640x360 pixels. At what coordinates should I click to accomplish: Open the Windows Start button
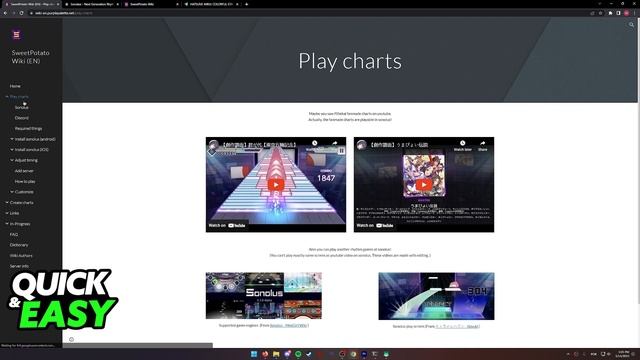pyautogui.click(x=254, y=354)
